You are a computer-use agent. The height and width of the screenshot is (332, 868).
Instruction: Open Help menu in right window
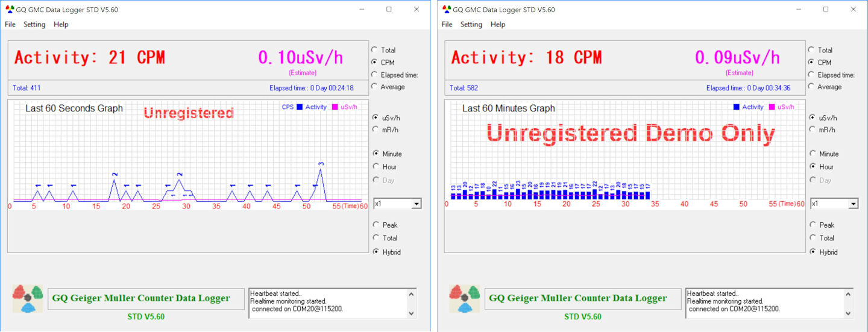(x=498, y=24)
